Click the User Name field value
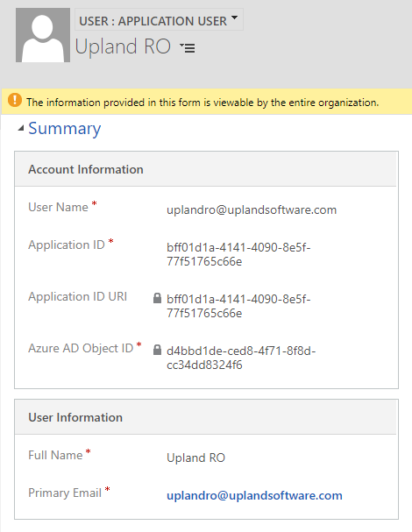The height and width of the screenshot is (532, 412). point(252,209)
